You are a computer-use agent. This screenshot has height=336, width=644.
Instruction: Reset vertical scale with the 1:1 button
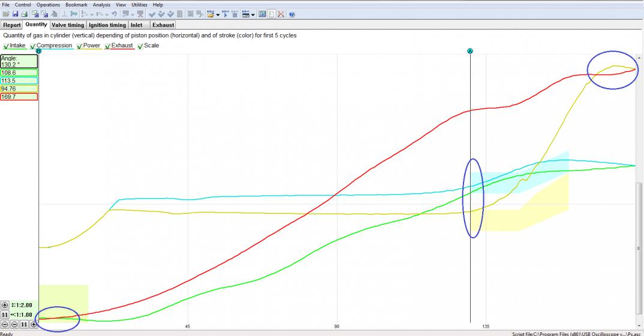point(5,315)
